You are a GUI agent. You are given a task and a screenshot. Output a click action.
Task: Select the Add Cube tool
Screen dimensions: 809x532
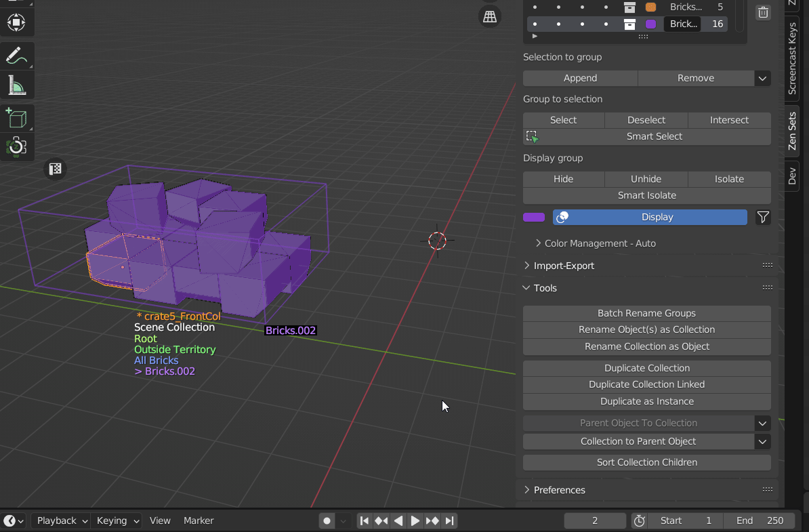[16, 117]
